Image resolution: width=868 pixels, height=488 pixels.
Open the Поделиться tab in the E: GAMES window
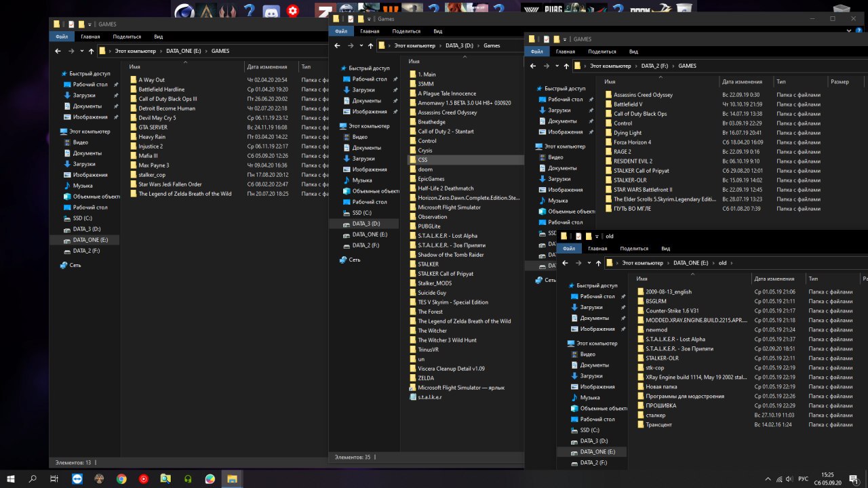[127, 37]
